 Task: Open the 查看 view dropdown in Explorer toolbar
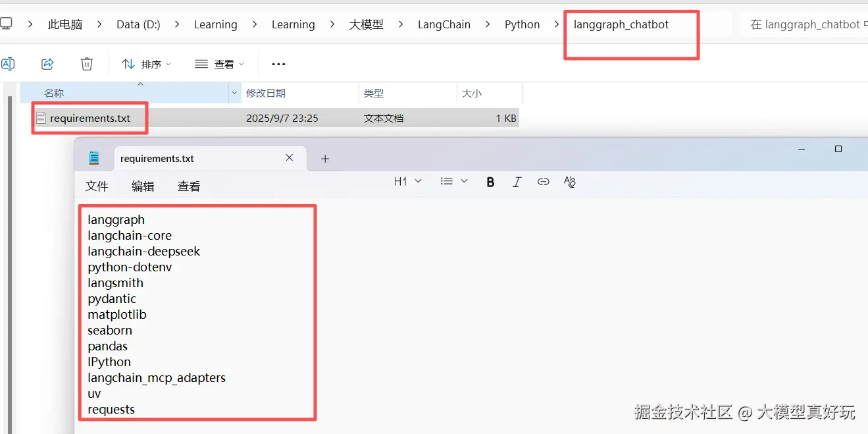point(220,64)
